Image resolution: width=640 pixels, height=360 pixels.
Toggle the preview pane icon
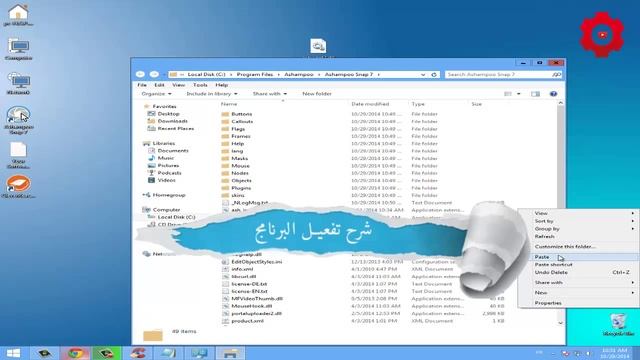coord(535,94)
